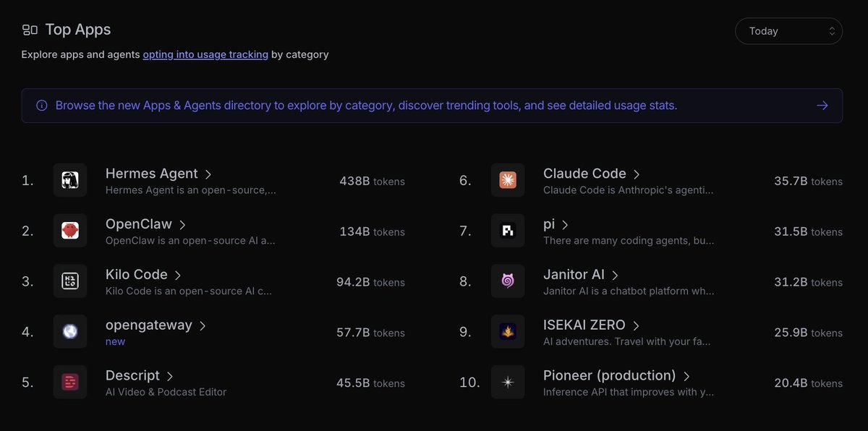The width and height of the screenshot is (868, 431).
Task: Open the opengateway app title
Action: pyautogui.click(x=149, y=325)
